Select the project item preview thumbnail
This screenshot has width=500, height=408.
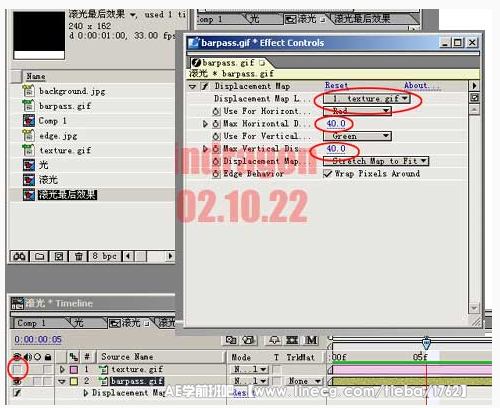pos(39,35)
